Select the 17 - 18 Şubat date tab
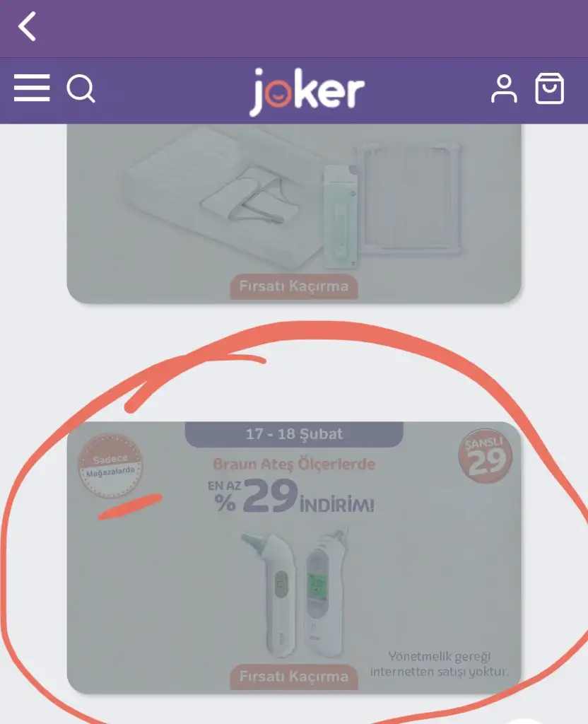Screen dimensions: 588x724 294,435
